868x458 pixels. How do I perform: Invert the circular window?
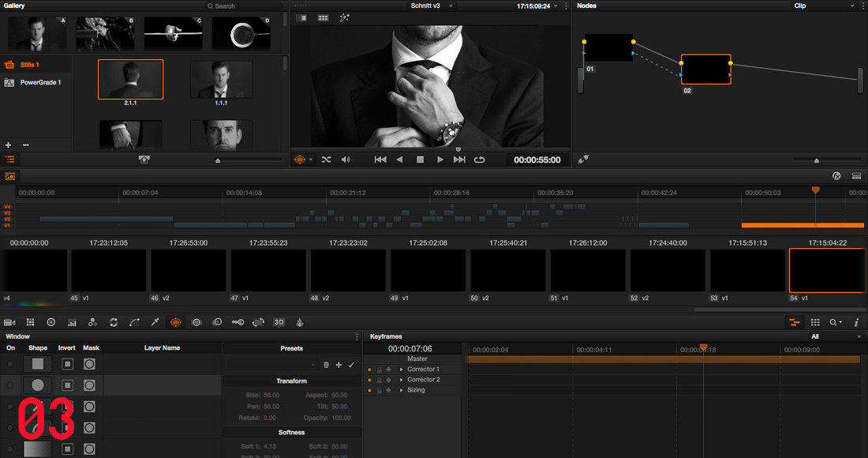[x=68, y=385]
